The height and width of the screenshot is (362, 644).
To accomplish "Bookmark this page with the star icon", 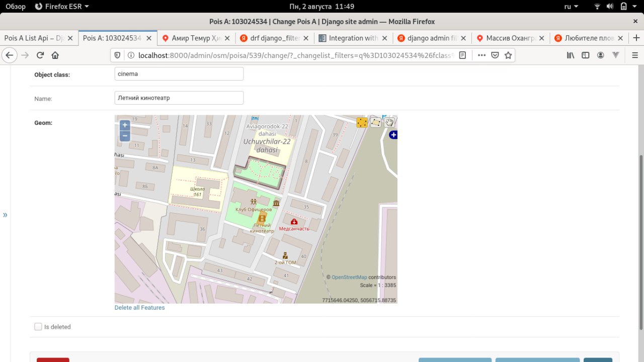I will (508, 55).
